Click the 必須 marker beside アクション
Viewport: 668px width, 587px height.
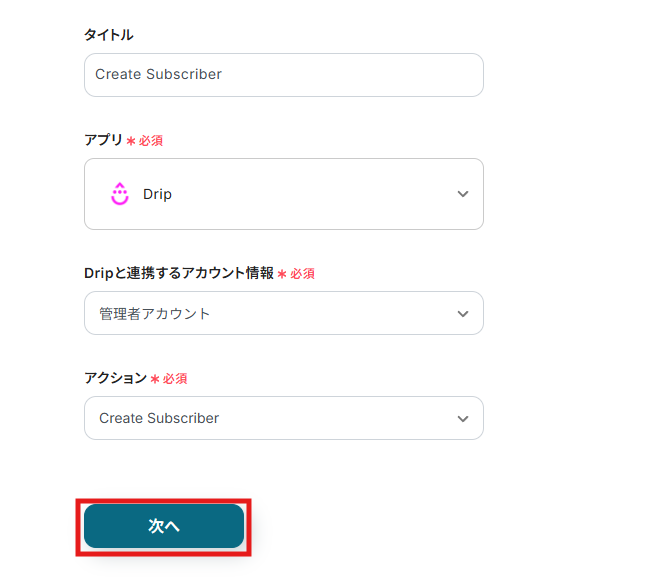[175, 378]
